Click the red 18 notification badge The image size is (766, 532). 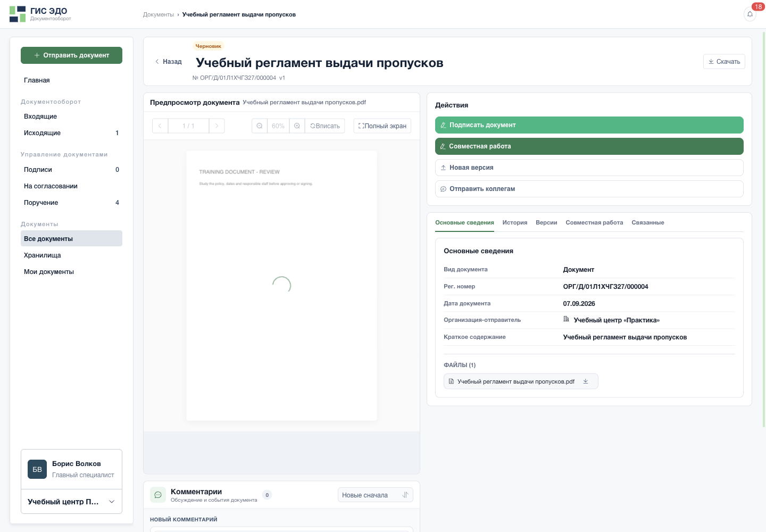point(758,7)
